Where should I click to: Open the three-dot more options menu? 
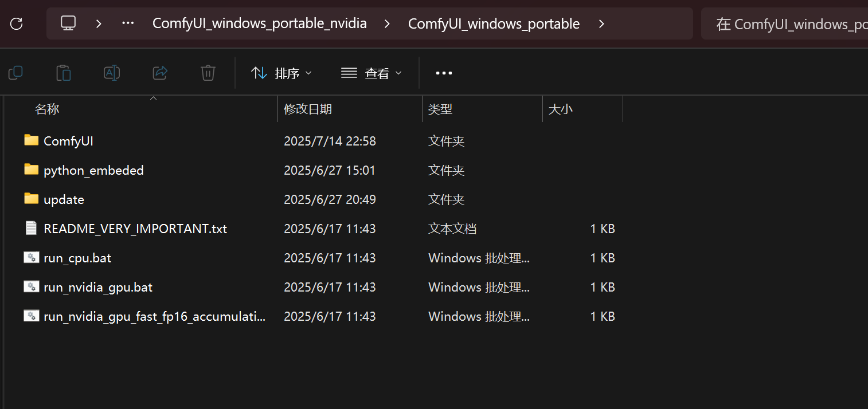click(444, 73)
